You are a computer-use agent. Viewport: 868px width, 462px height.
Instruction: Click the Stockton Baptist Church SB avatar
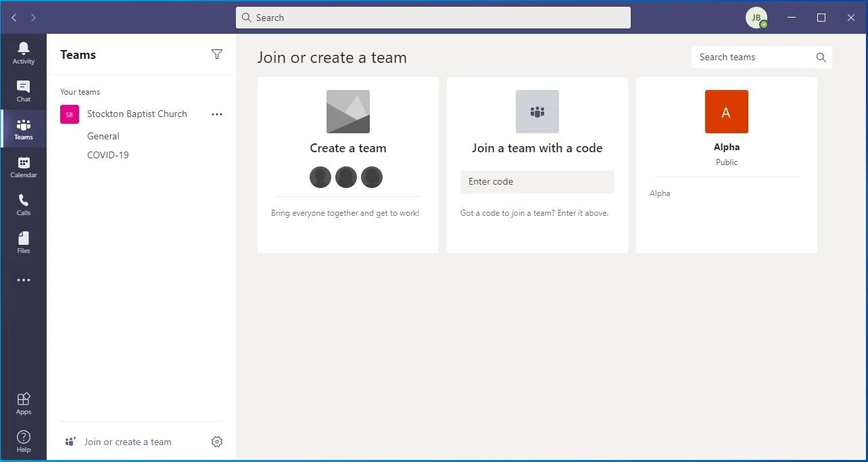tap(70, 114)
